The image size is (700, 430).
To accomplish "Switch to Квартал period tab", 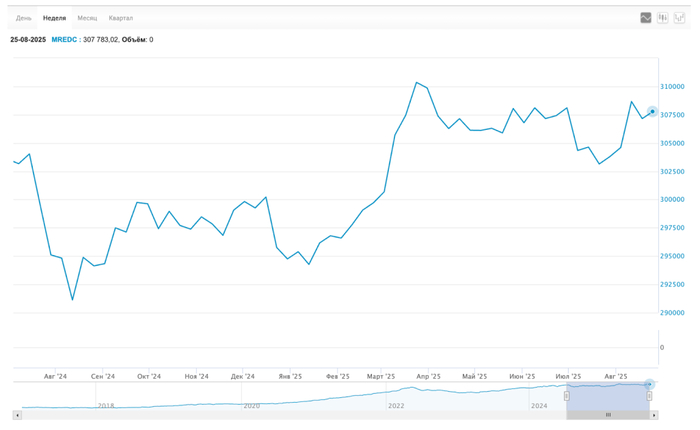I will (121, 18).
